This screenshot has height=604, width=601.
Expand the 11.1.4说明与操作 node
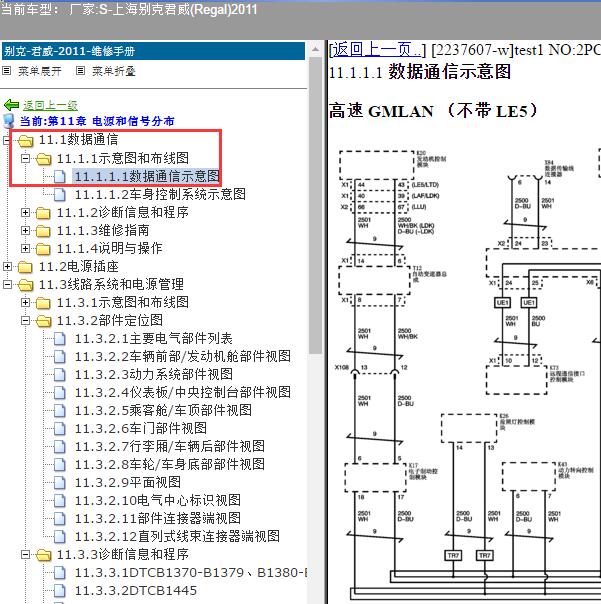(x=25, y=248)
